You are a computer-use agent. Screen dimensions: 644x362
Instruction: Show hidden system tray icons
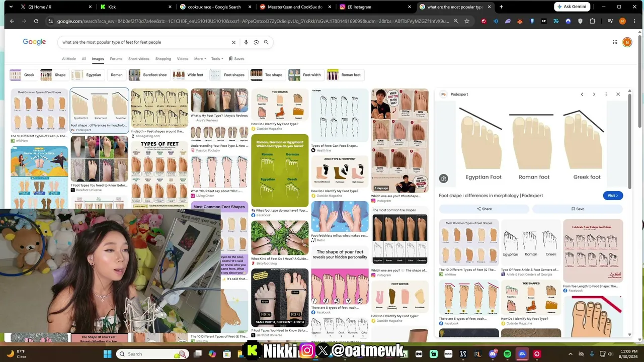click(570, 354)
